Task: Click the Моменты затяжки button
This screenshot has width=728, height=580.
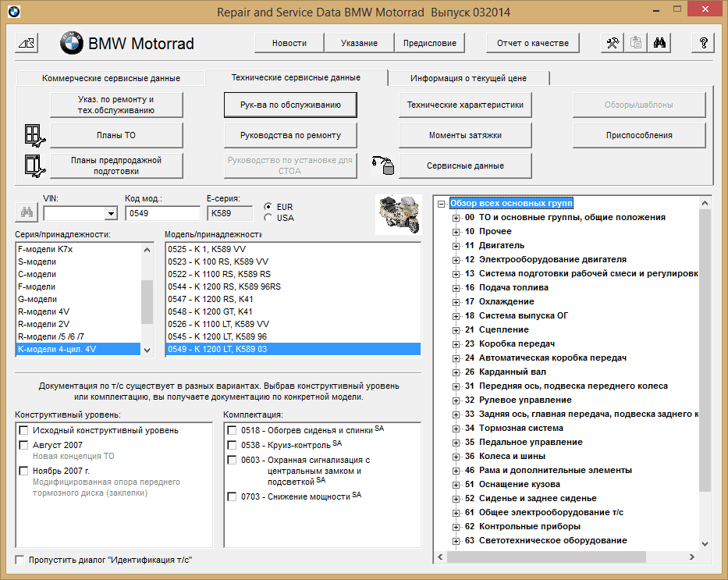Action: (x=465, y=135)
